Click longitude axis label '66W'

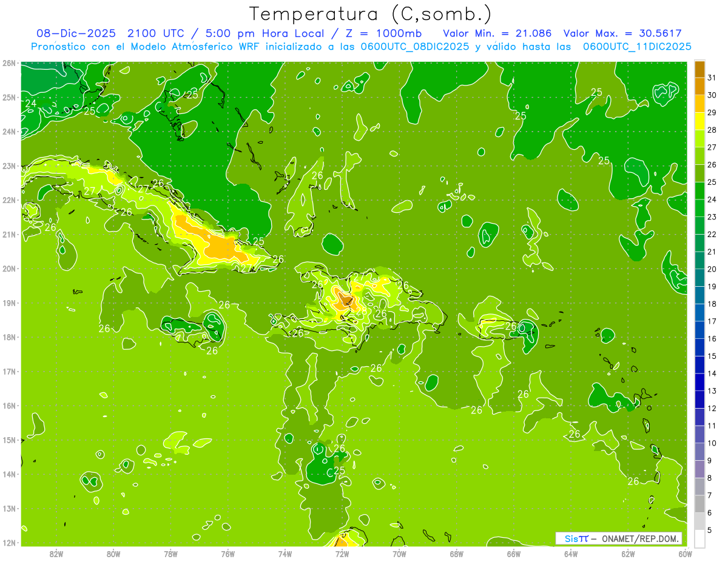[x=514, y=554]
